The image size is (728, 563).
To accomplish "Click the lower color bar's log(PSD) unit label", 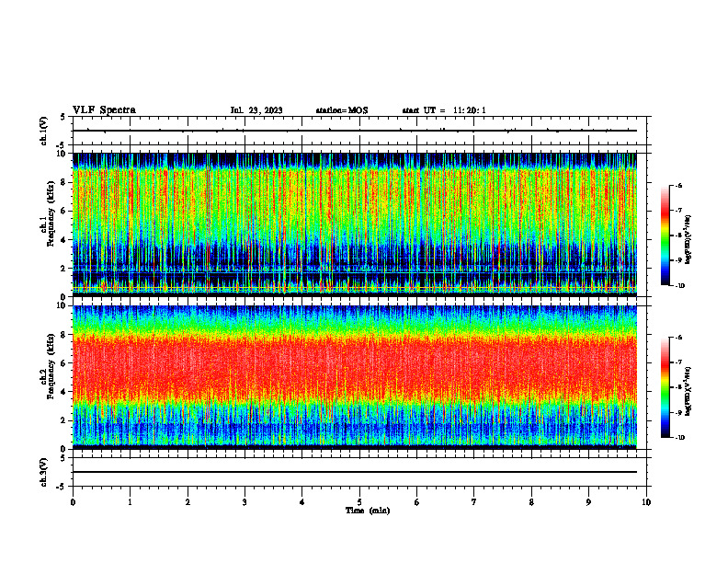I will (688, 391).
